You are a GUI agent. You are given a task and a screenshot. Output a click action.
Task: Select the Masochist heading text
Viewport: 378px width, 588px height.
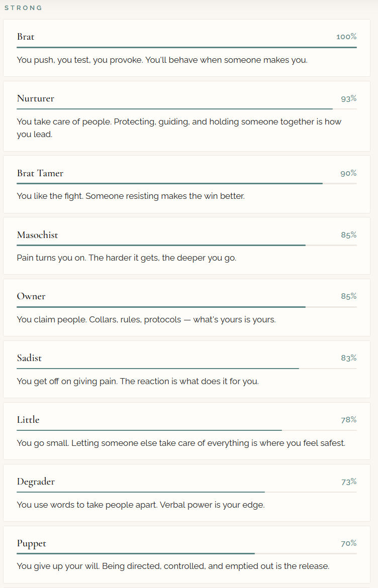click(37, 235)
